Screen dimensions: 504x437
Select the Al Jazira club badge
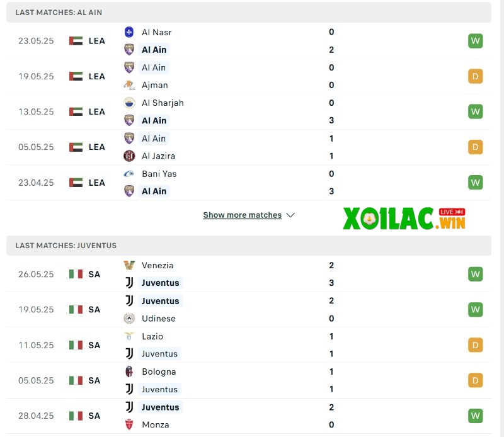pyautogui.click(x=129, y=156)
